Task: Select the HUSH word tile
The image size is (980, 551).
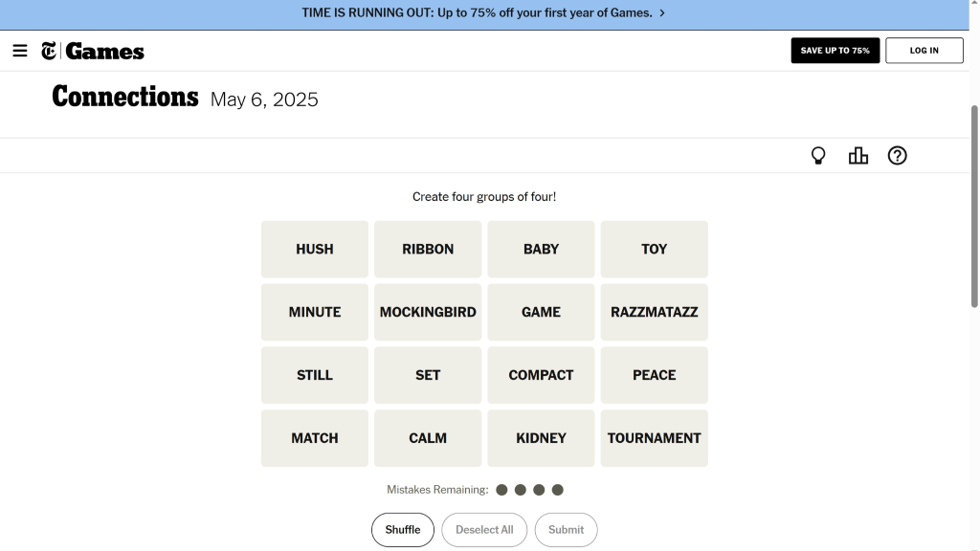Action: [315, 250]
